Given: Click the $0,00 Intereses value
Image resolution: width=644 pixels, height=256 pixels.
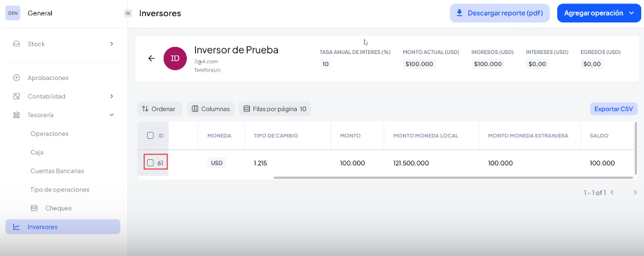Looking at the screenshot, I should point(538,64).
